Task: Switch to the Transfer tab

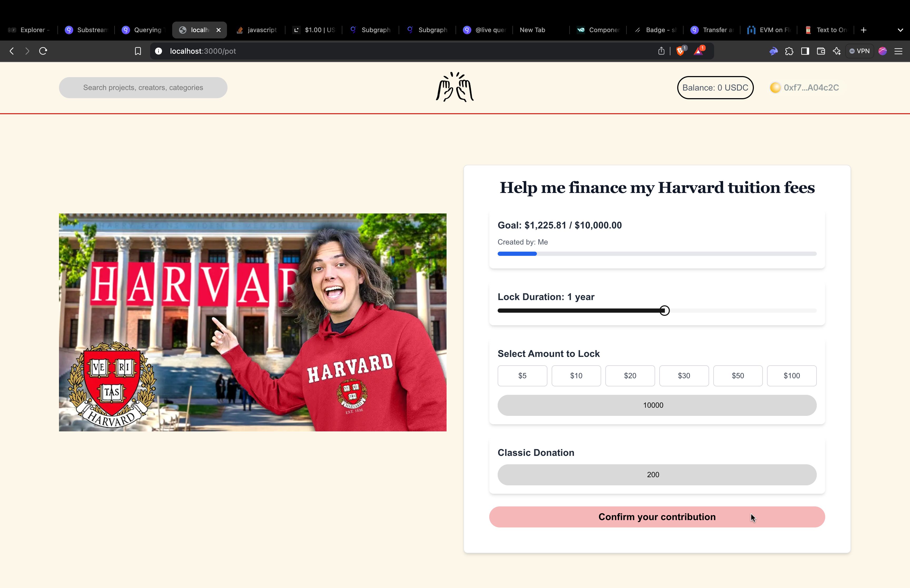Action: click(x=712, y=30)
